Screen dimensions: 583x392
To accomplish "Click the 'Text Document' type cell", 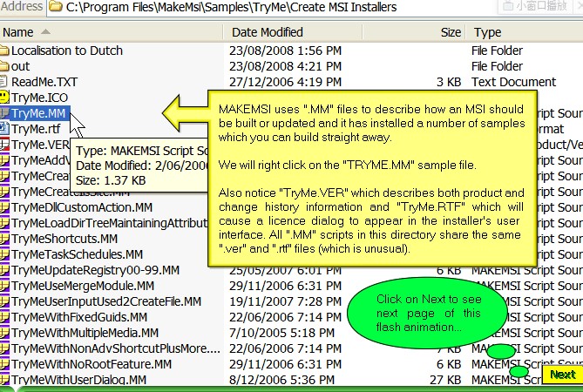I will coord(513,82).
